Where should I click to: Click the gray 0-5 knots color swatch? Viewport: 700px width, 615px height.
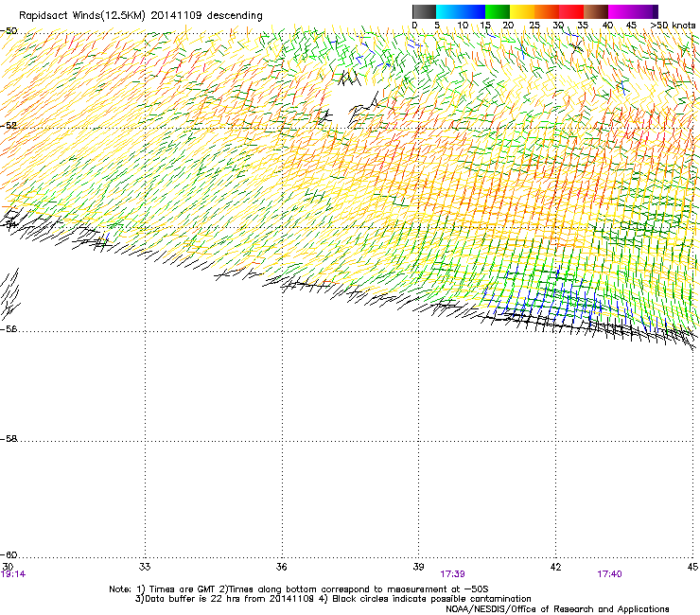point(424,11)
